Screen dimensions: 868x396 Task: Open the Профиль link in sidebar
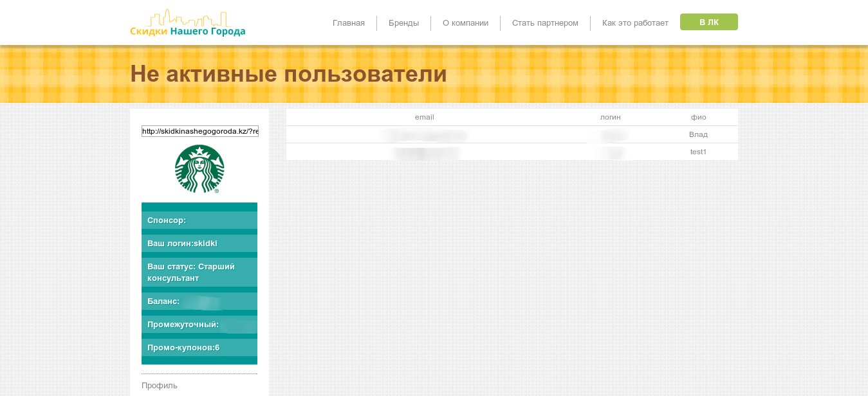tap(160, 385)
